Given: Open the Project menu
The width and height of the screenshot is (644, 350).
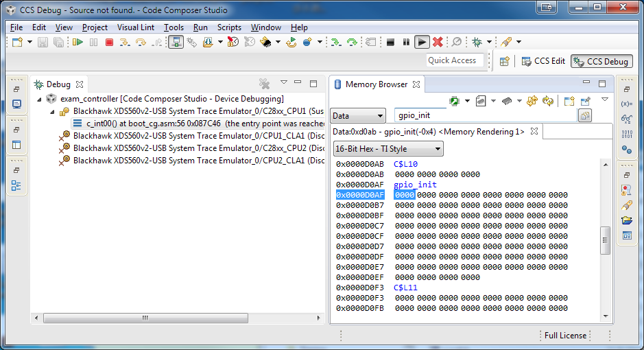Looking at the screenshot, I should point(95,27).
